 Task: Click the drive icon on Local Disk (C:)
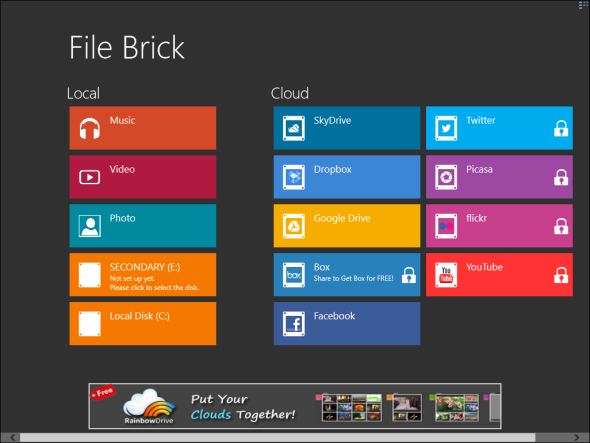90,324
